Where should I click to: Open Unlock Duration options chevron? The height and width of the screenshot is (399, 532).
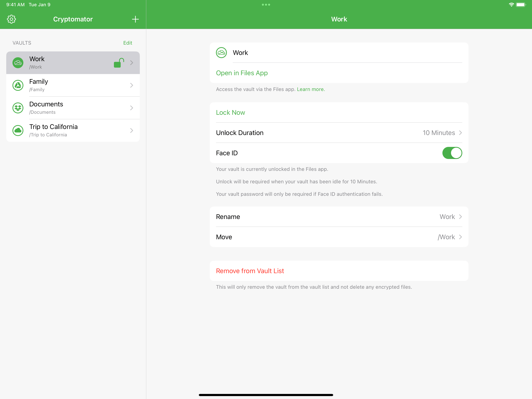(460, 133)
